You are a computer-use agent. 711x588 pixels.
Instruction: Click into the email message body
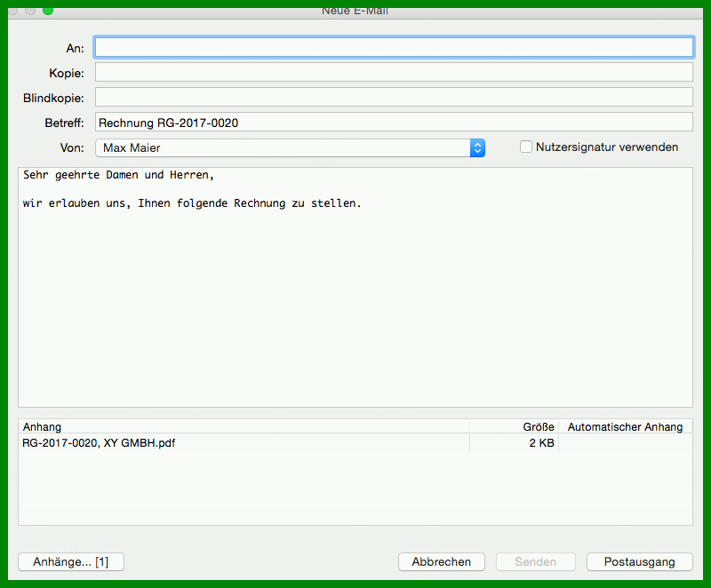point(355,287)
